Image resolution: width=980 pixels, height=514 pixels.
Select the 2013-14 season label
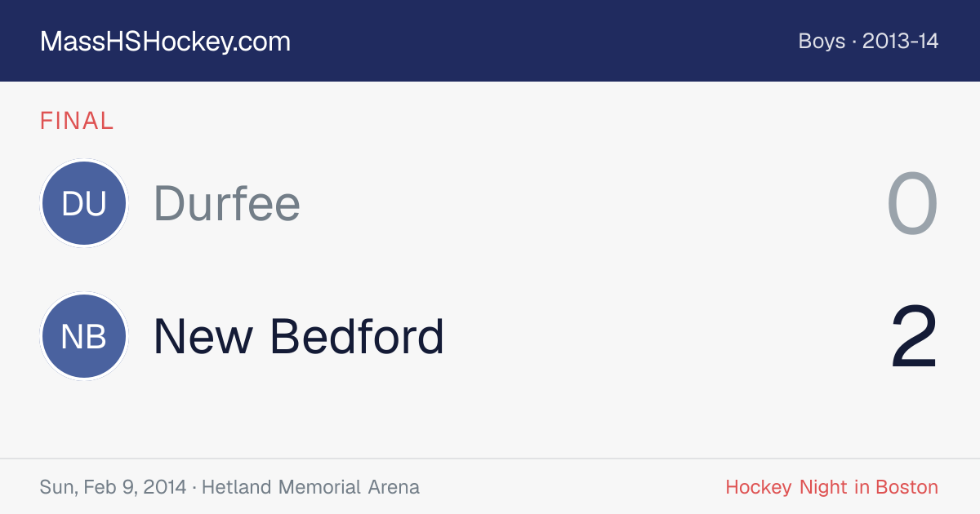900,42
